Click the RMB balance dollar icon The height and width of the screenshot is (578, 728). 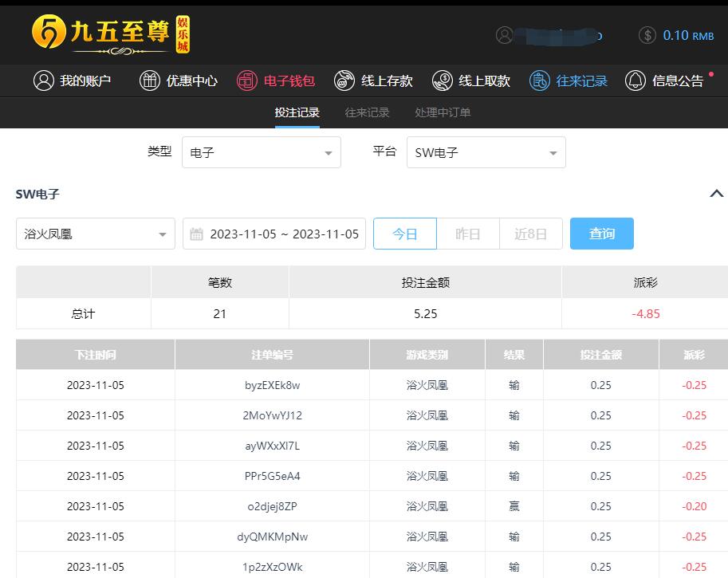(648, 35)
